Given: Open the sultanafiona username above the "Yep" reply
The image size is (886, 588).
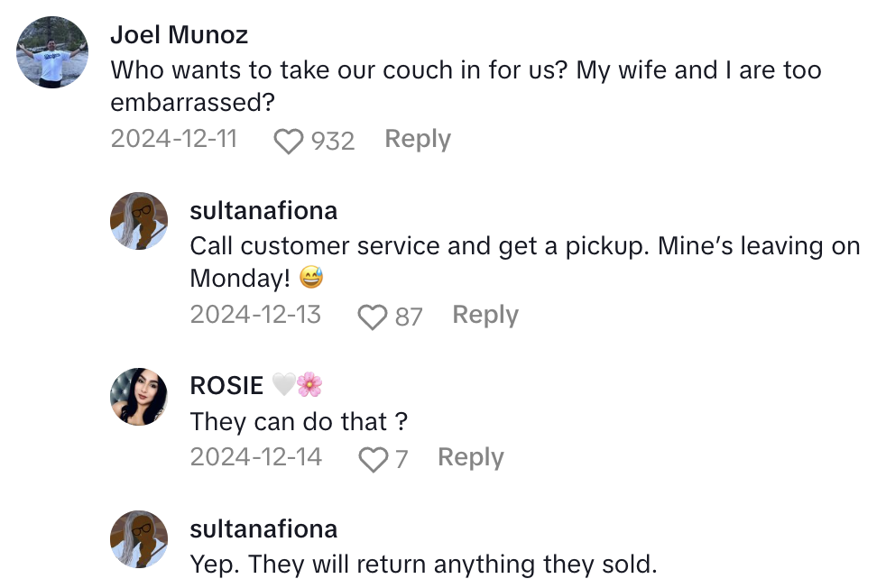Looking at the screenshot, I should (x=263, y=528).
